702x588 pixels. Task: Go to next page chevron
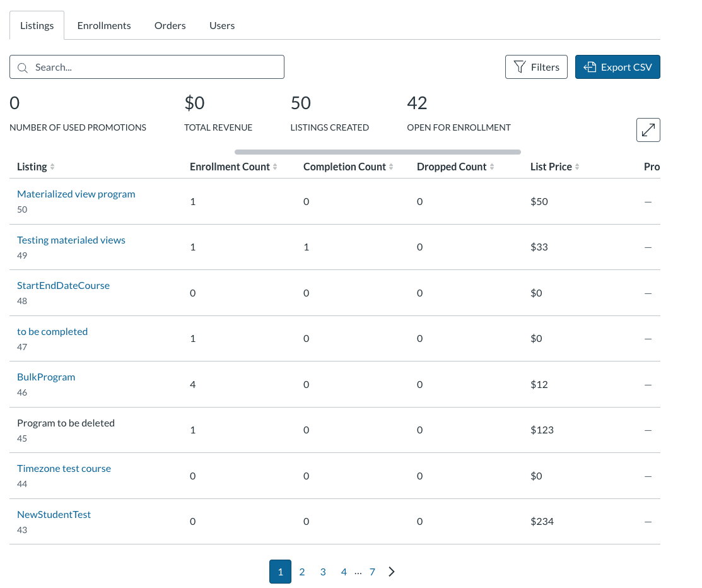[392, 572]
